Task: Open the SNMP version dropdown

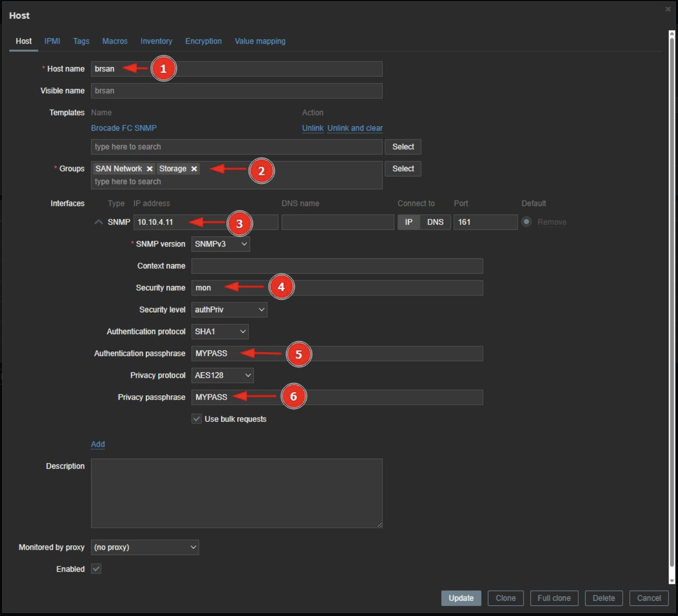Action: pyautogui.click(x=220, y=244)
